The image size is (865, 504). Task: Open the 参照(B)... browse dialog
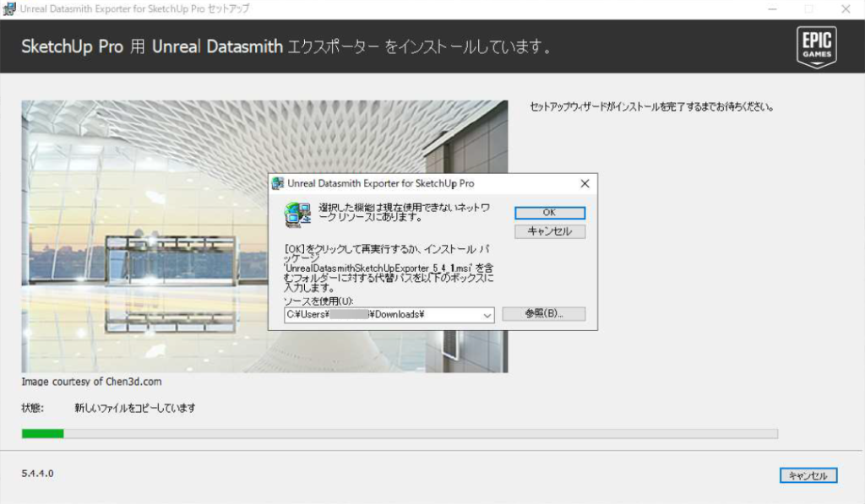543,314
